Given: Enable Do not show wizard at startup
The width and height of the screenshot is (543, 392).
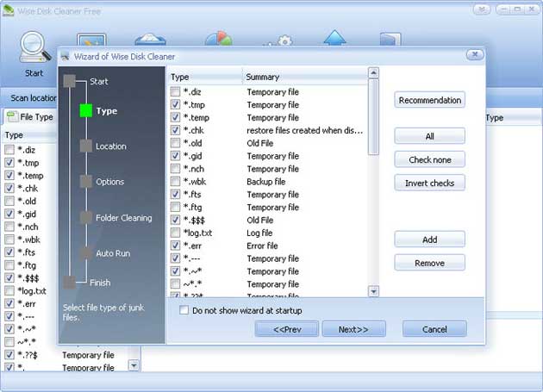Looking at the screenshot, I should (x=184, y=310).
